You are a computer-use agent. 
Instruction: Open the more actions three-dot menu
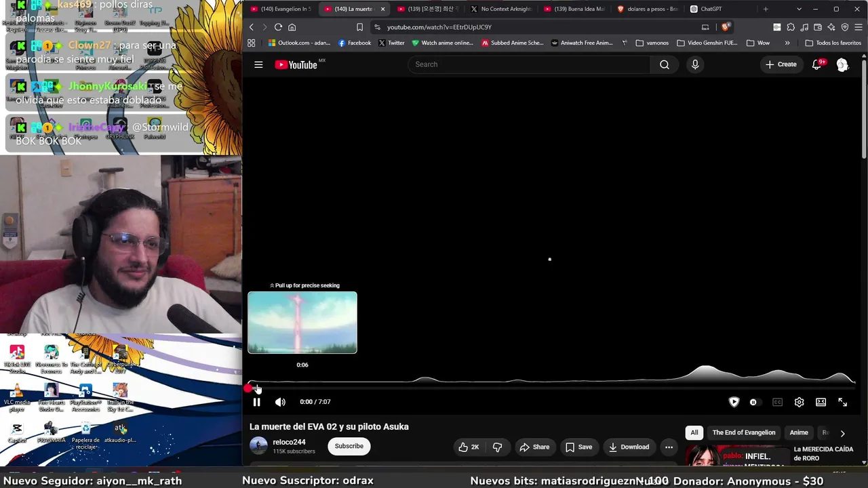tap(669, 447)
